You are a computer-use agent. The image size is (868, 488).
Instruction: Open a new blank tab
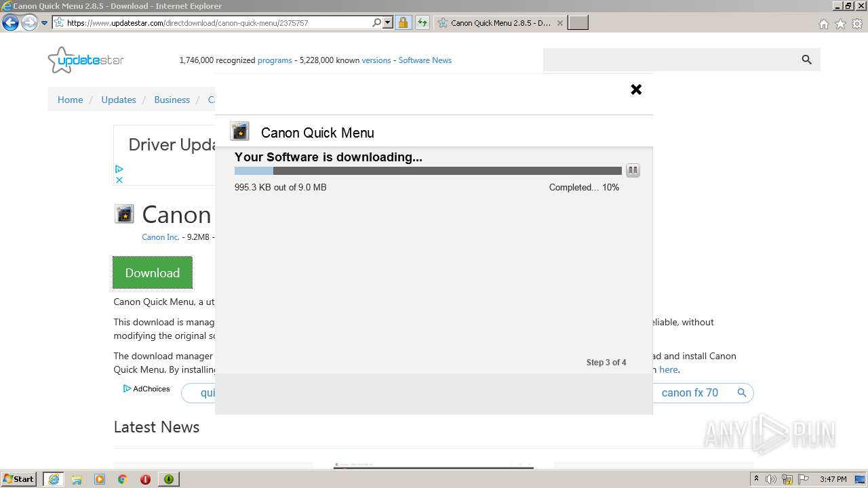(x=578, y=22)
